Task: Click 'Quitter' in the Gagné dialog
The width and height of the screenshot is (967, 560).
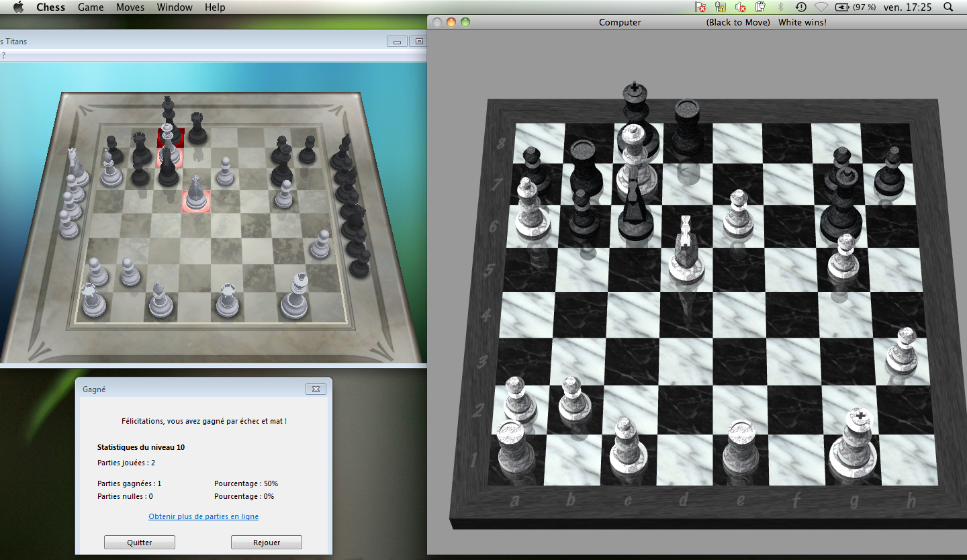Action: pyautogui.click(x=140, y=542)
